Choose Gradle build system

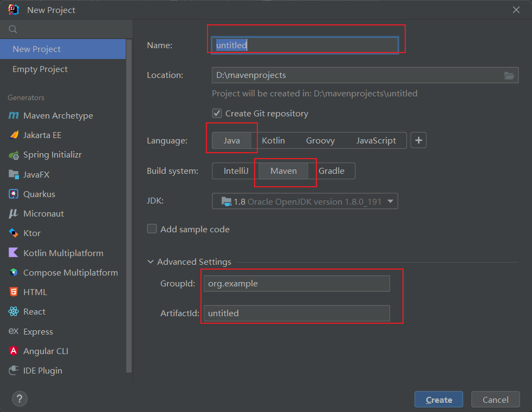(x=332, y=171)
